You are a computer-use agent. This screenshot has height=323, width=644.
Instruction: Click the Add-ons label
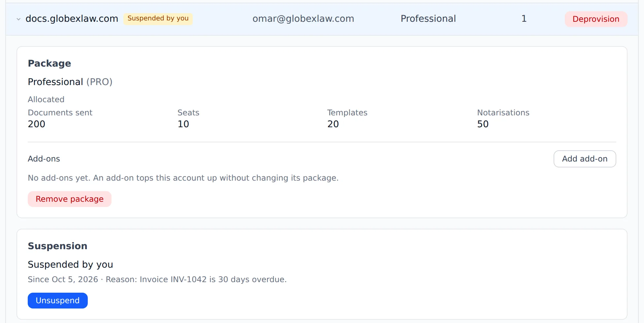pyautogui.click(x=44, y=159)
